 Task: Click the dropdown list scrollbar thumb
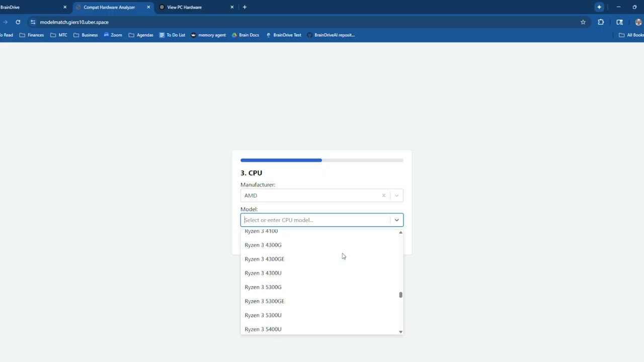[400, 295]
